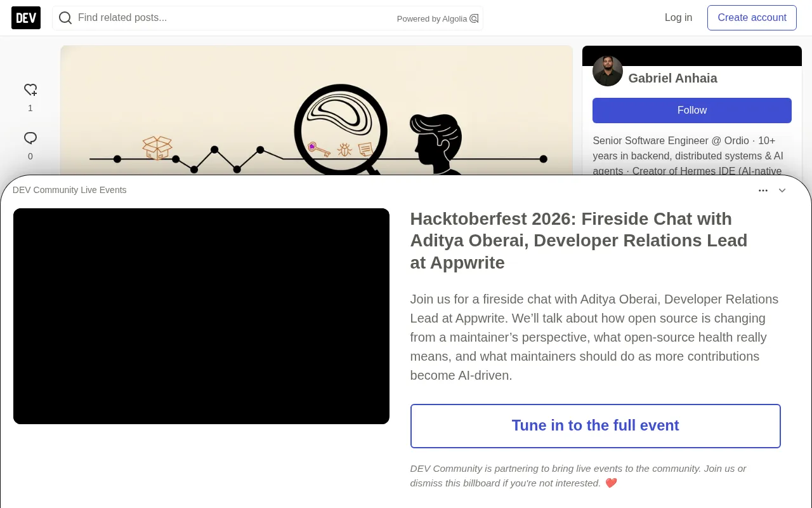Image resolution: width=812 pixels, height=508 pixels.
Task: Click the Senior Software Engineer bio text
Action: coord(688,156)
